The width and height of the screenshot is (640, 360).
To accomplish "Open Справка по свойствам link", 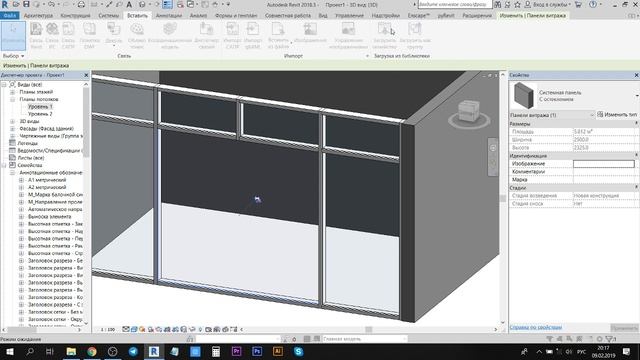I will (x=536, y=327).
